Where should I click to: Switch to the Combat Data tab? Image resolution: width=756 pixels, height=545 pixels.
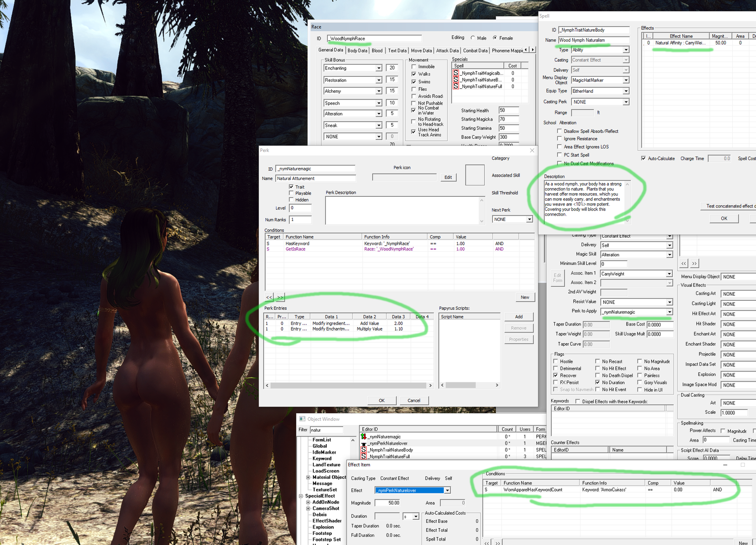pos(476,50)
